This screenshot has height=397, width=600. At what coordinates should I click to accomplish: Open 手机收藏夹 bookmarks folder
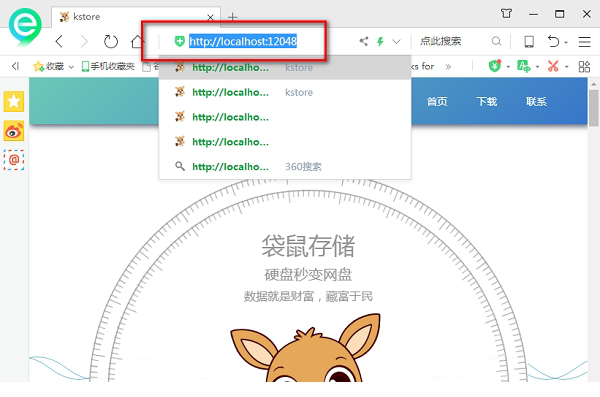coord(108,67)
